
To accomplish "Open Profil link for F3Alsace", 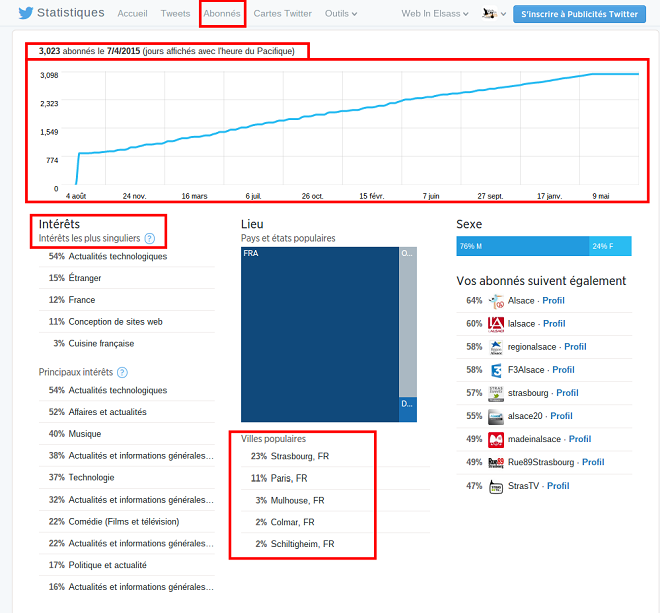I will pos(563,370).
